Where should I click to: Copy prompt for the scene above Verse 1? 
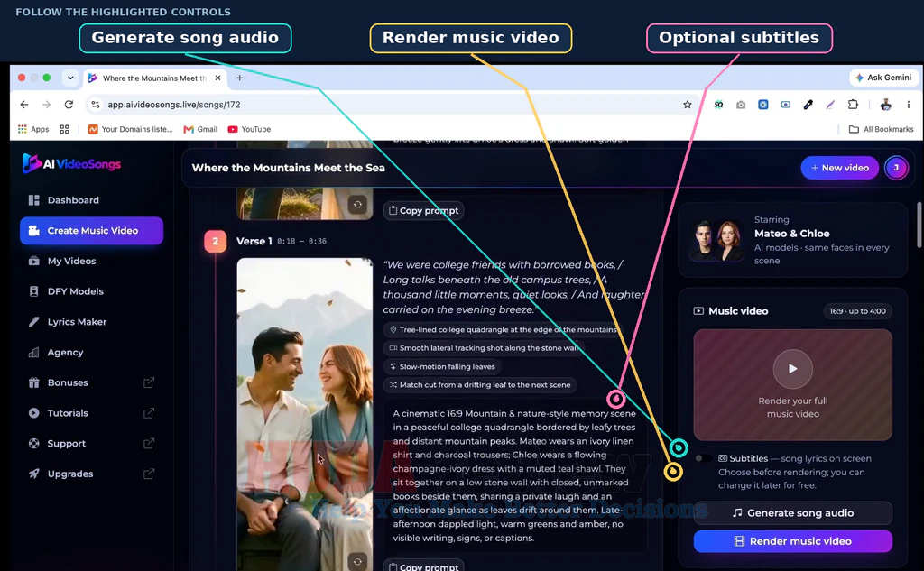click(423, 211)
